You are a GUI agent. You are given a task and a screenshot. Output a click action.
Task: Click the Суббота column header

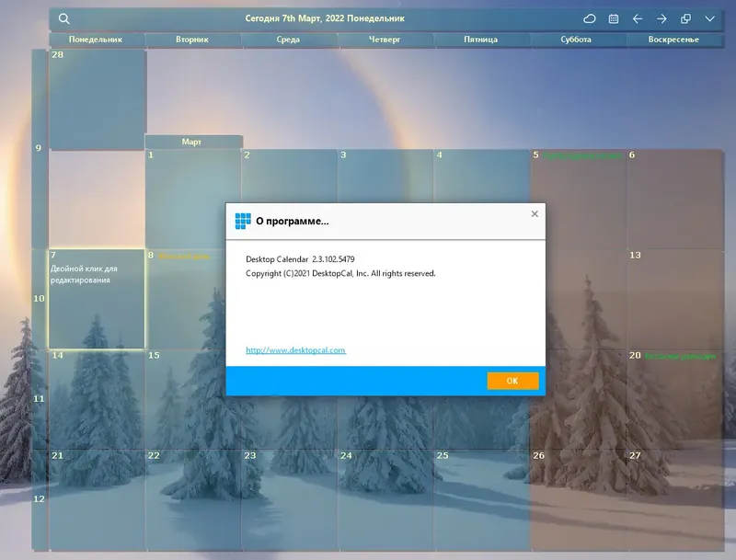coord(576,40)
